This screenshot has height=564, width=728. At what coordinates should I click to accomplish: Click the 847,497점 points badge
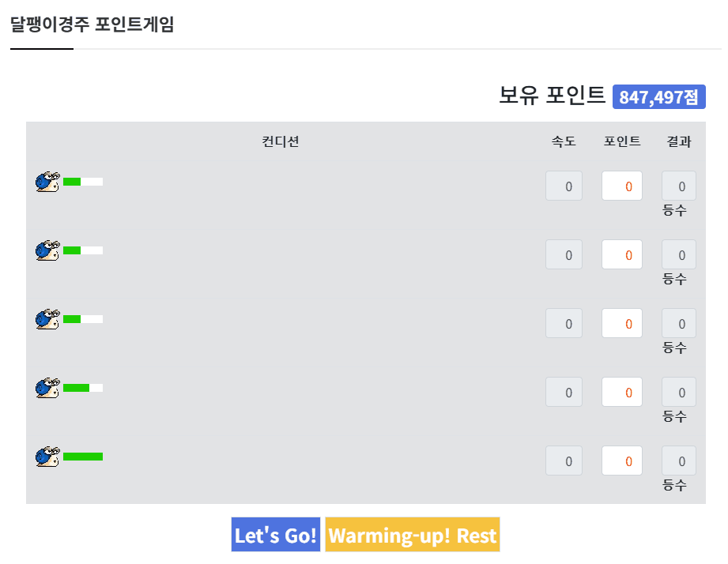(658, 97)
